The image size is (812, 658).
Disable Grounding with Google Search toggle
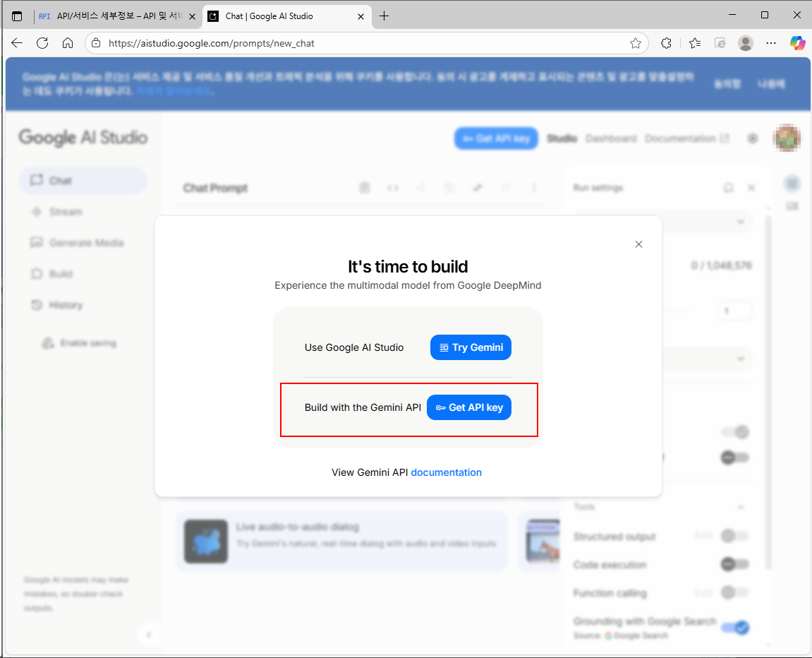coord(735,628)
